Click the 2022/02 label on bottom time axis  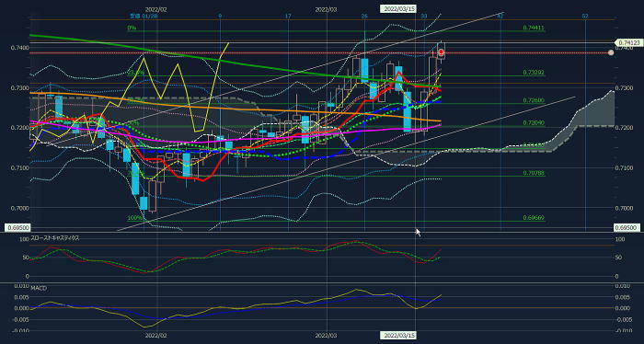point(156,336)
